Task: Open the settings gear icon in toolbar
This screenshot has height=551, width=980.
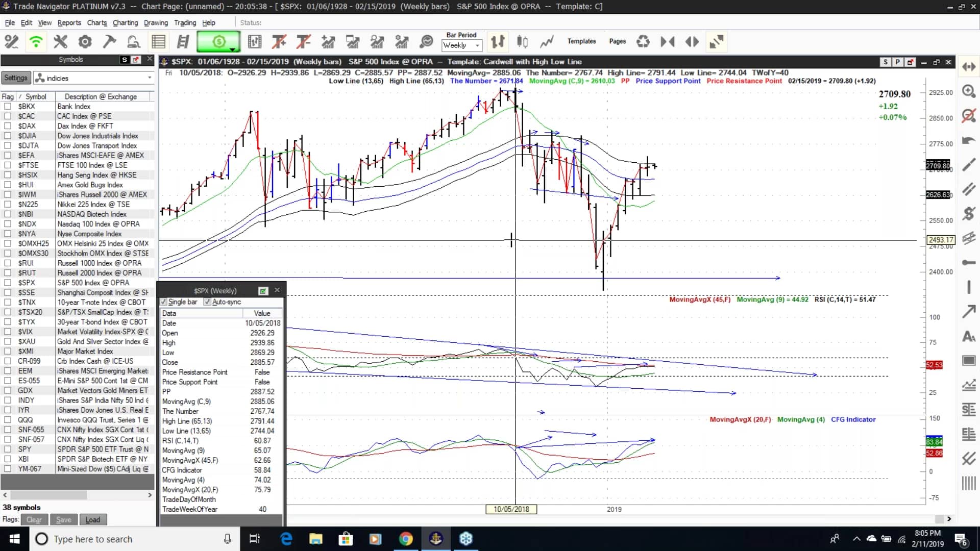Action: click(85, 41)
